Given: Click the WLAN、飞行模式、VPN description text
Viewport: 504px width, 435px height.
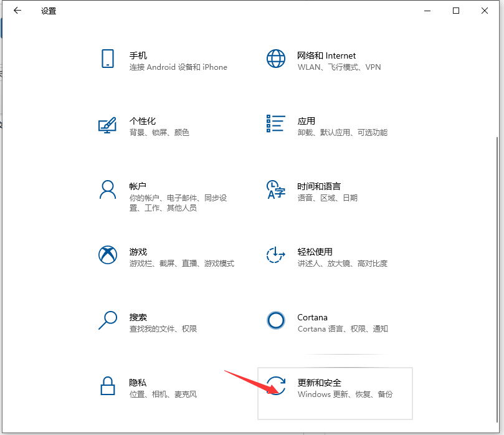Looking at the screenshot, I should click(x=338, y=67).
